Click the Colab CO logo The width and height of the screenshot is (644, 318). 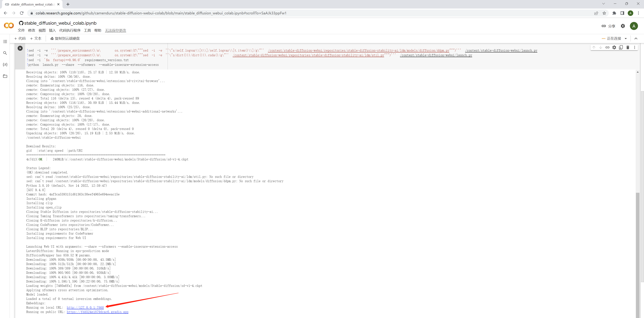pos(9,25)
